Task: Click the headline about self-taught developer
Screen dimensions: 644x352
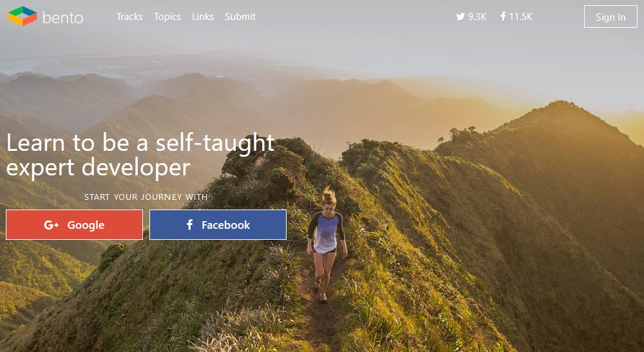Action: point(140,155)
